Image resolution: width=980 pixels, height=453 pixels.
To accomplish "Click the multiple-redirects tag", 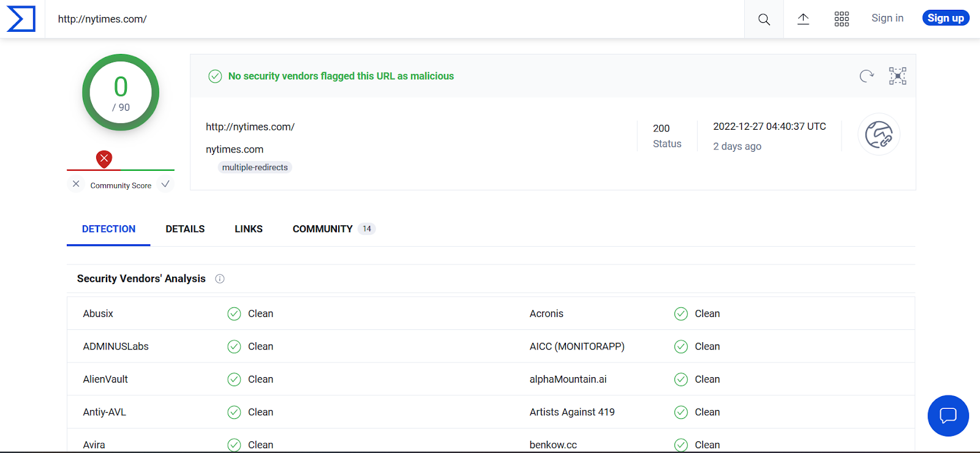I will click(x=255, y=168).
